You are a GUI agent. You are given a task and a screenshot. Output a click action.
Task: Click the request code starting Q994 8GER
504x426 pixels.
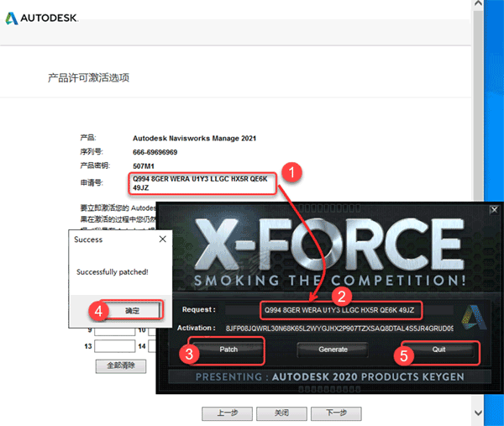(x=200, y=183)
